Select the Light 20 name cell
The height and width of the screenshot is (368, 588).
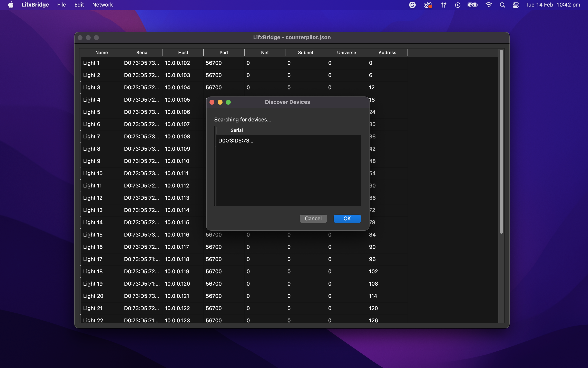101,296
